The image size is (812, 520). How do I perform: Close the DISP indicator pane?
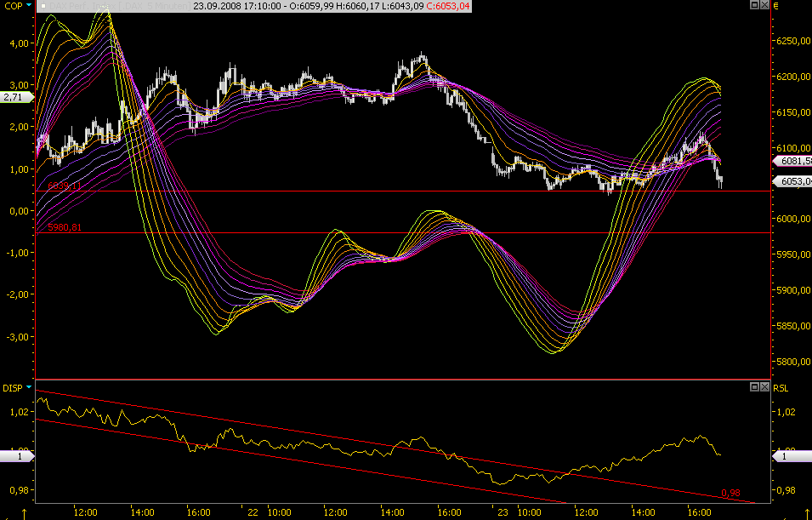764,387
